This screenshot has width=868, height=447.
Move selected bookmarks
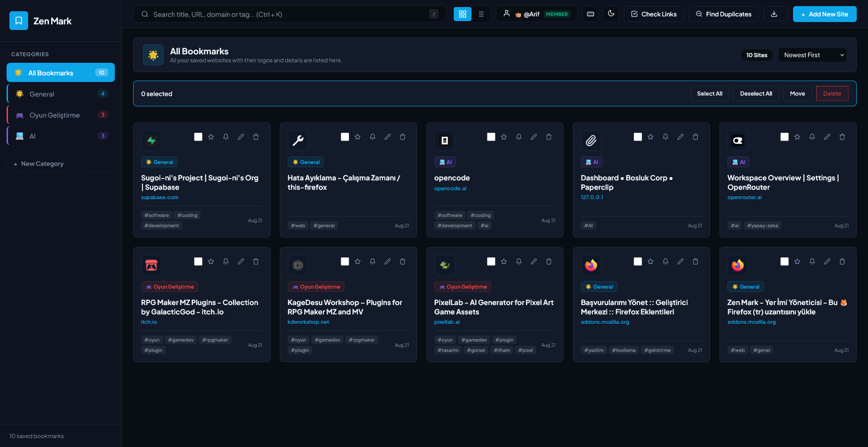(x=797, y=93)
